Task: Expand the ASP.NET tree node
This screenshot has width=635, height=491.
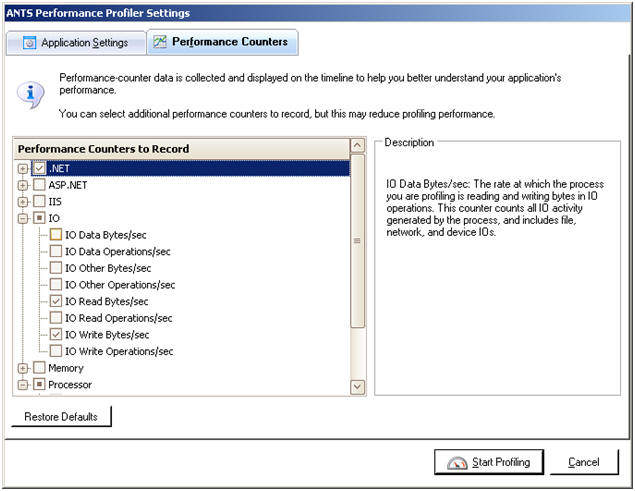Action: click(23, 185)
